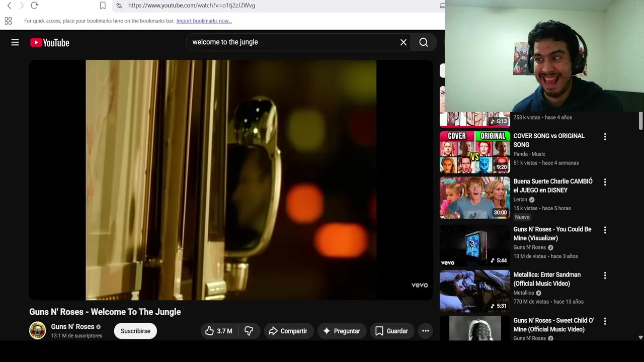Open Buena Suerte Charlie CAMBIÓ el JUEGO title
Image resolution: width=644 pixels, height=362 pixels.
[x=553, y=186]
